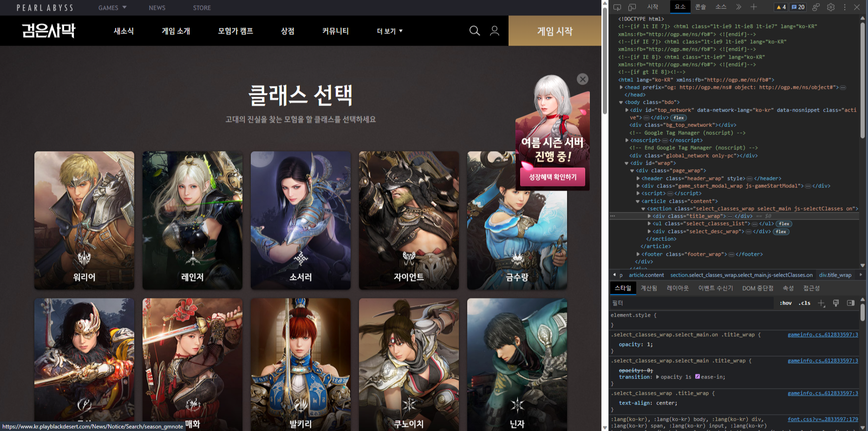The image size is (868, 431).
Task: Collapse the div id wrap node
Action: (627, 163)
